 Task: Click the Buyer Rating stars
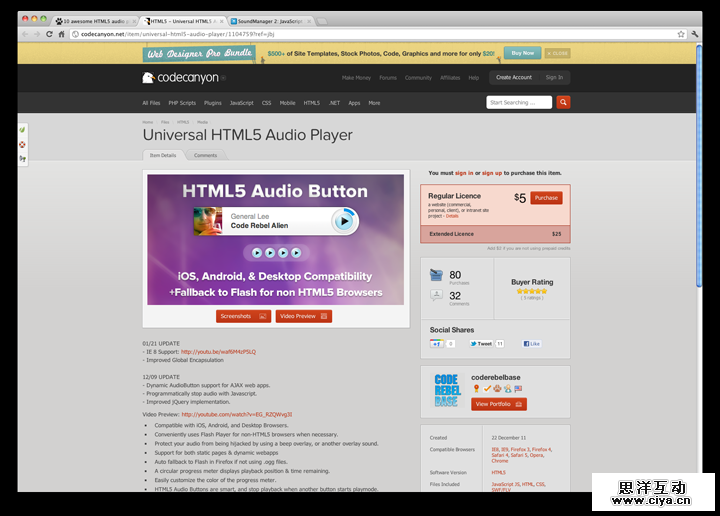click(x=532, y=291)
